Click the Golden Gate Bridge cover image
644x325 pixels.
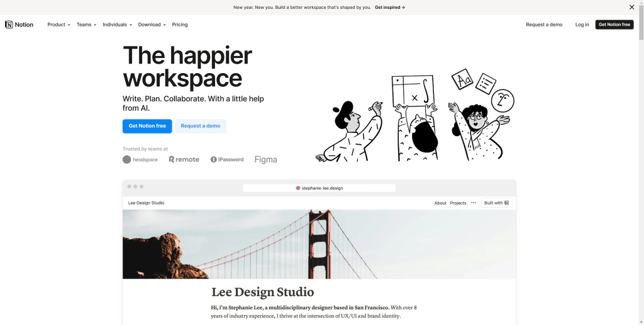[x=319, y=244]
